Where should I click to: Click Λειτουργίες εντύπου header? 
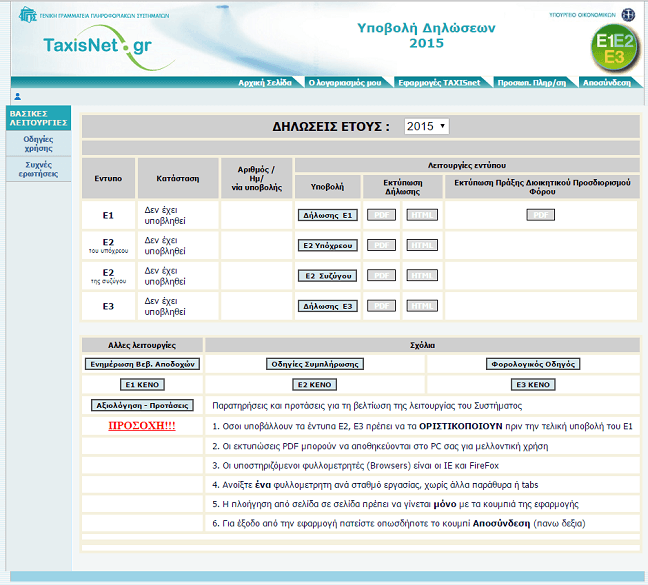467,165
